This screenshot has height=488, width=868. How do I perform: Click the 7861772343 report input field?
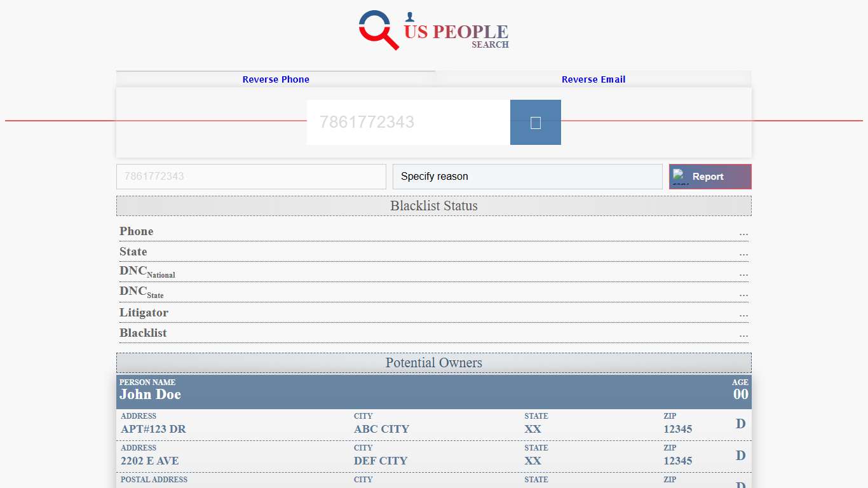(x=250, y=176)
